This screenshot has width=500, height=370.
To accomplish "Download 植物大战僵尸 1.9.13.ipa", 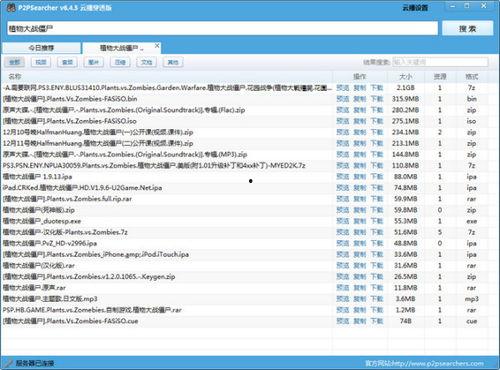I will pos(377,177).
